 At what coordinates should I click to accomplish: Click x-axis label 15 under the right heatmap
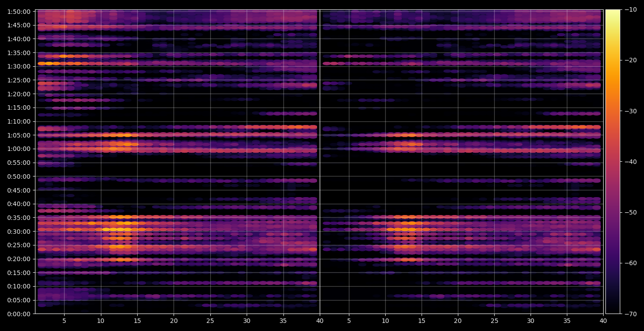pyautogui.click(x=421, y=321)
